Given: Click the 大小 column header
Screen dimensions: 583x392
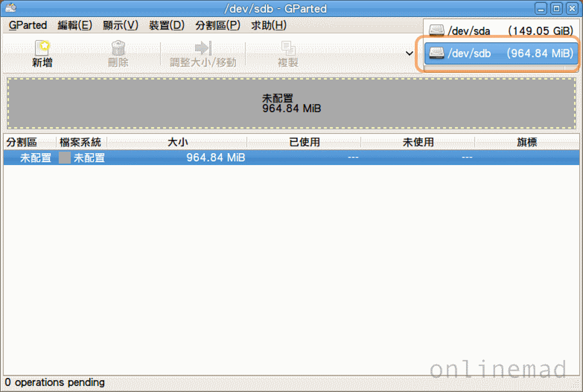Looking at the screenshot, I should [x=177, y=142].
